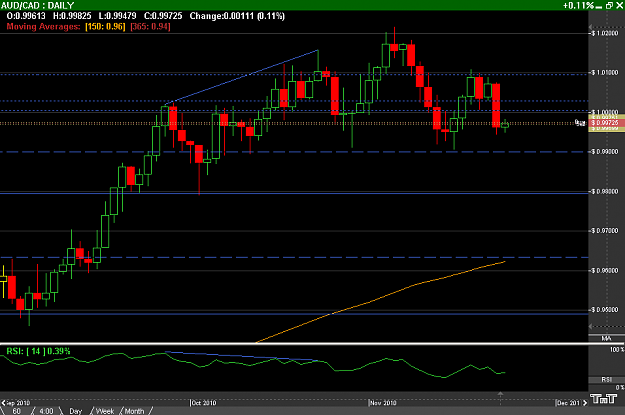Click the 365-period moving average value
Screen dimensions: 625x415
point(150,27)
